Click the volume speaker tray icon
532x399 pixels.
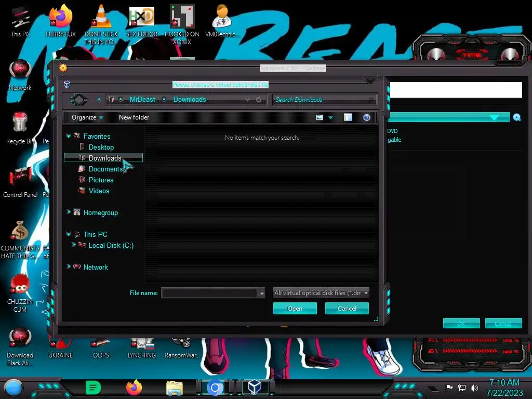tap(474, 388)
